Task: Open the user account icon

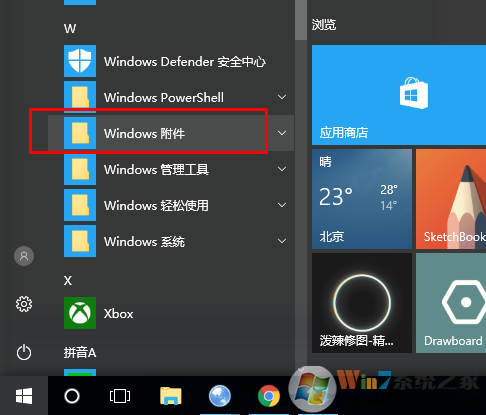Action: pos(24,256)
